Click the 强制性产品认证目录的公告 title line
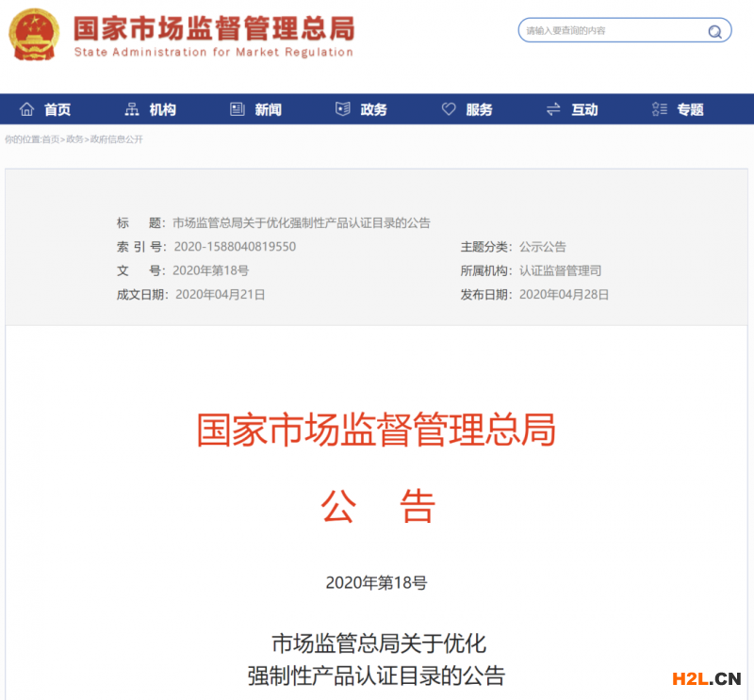Image resolution: width=754 pixels, height=700 pixels. (376, 676)
